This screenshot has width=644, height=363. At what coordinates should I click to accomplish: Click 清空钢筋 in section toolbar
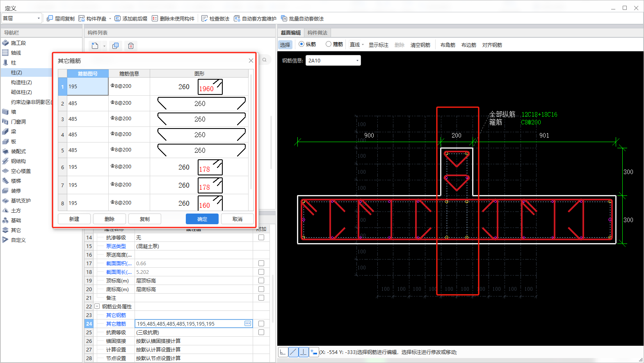click(420, 45)
